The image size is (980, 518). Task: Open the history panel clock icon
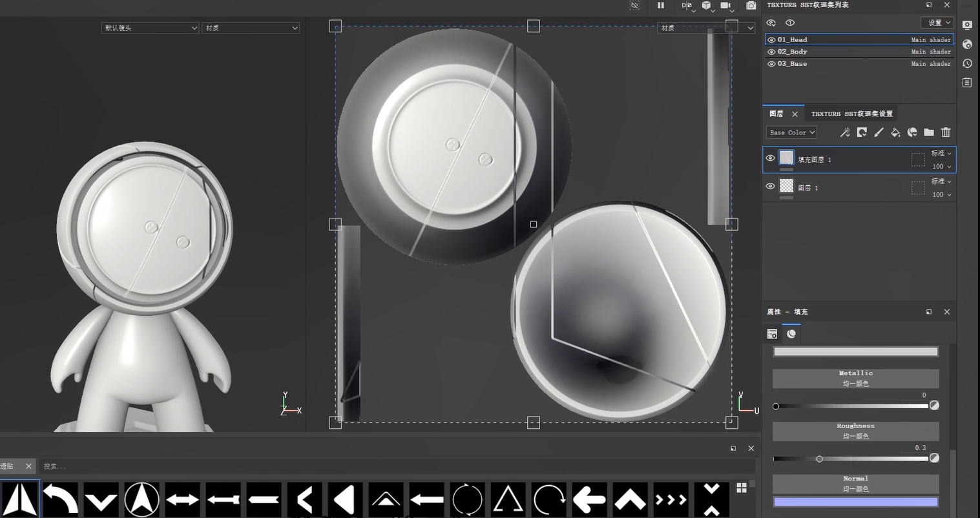point(967,63)
